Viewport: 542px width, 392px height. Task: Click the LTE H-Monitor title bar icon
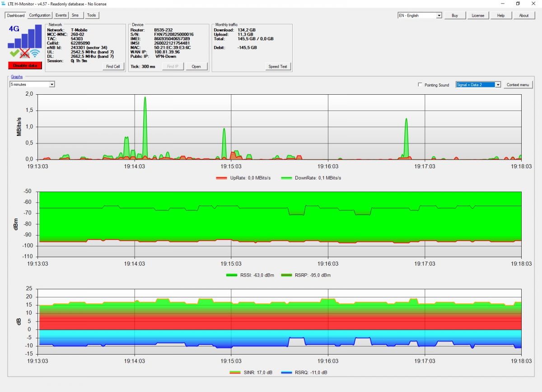[4, 3]
